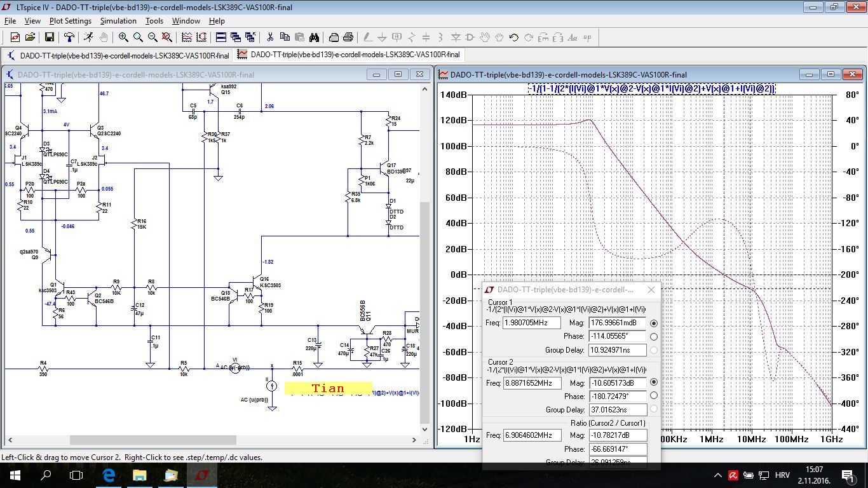This screenshot has width=868, height=488.
Task: Select Cursor 2 Mag radio button
Action: pyautogui.click(x=654, y=383)
